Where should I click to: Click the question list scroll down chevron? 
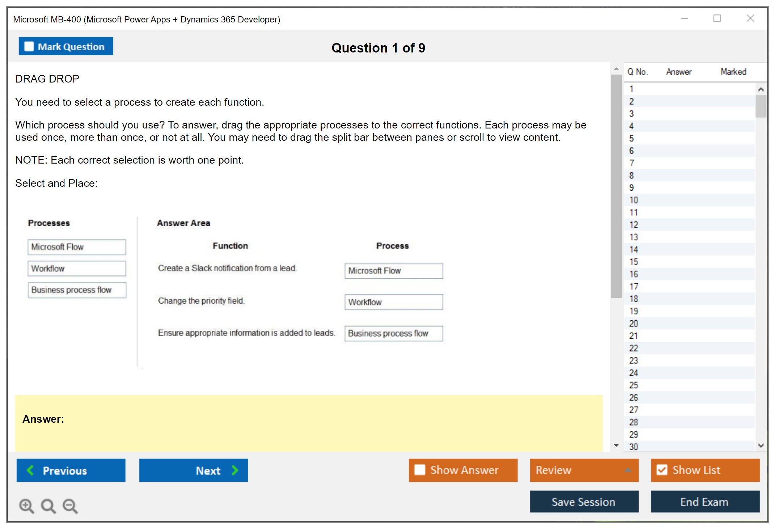(x=761, y=446)
